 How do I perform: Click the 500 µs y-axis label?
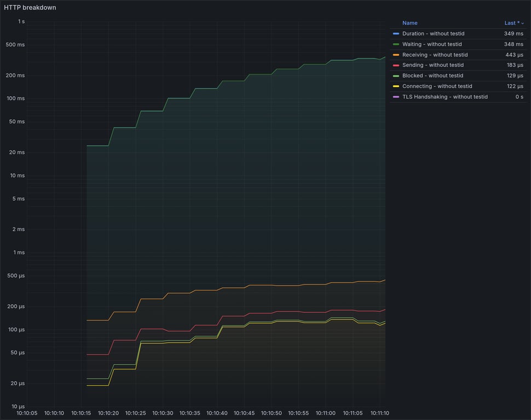pos(16,276)
